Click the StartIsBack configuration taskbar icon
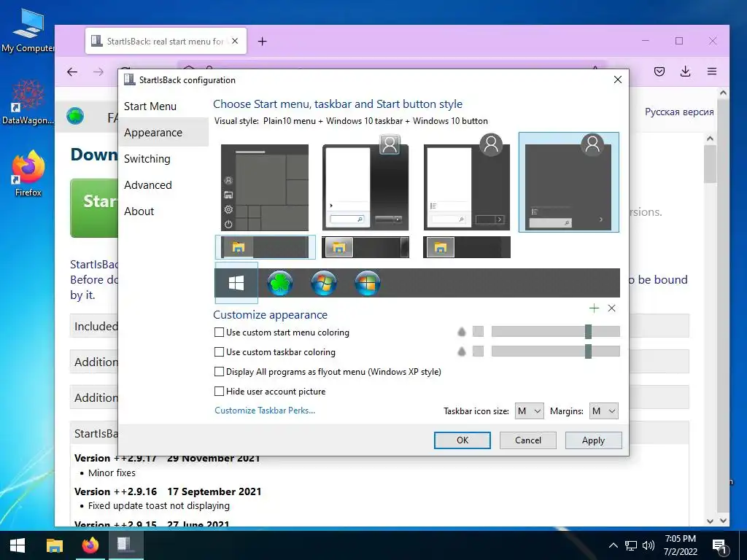This screenshot has width=747, height=560. pos(125,545)
